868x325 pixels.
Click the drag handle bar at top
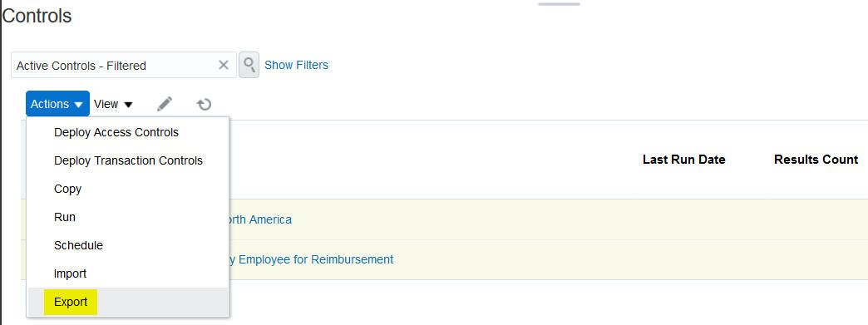point(559,4)
